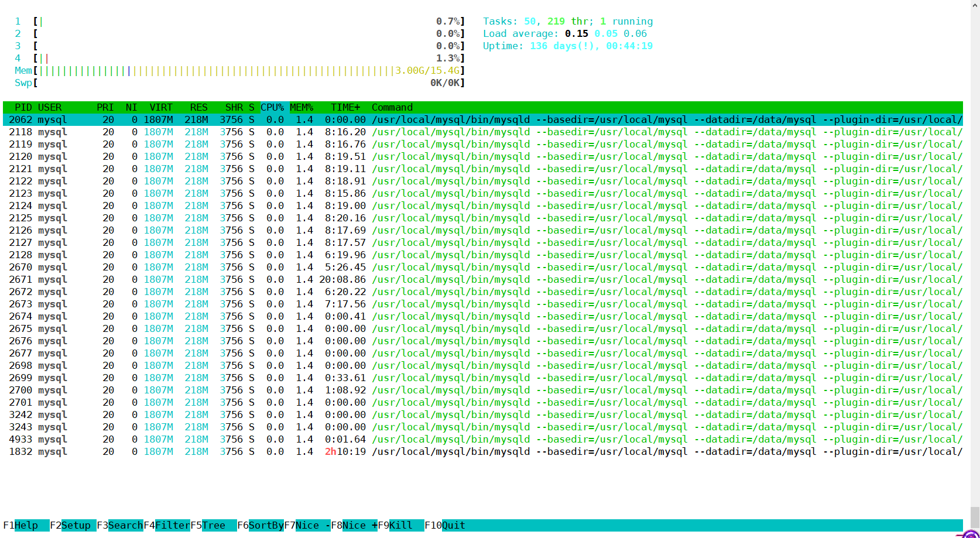Click the CPU 1 meter
The image size is (980, 538).
pyautogui.click(x=240, y=21)
